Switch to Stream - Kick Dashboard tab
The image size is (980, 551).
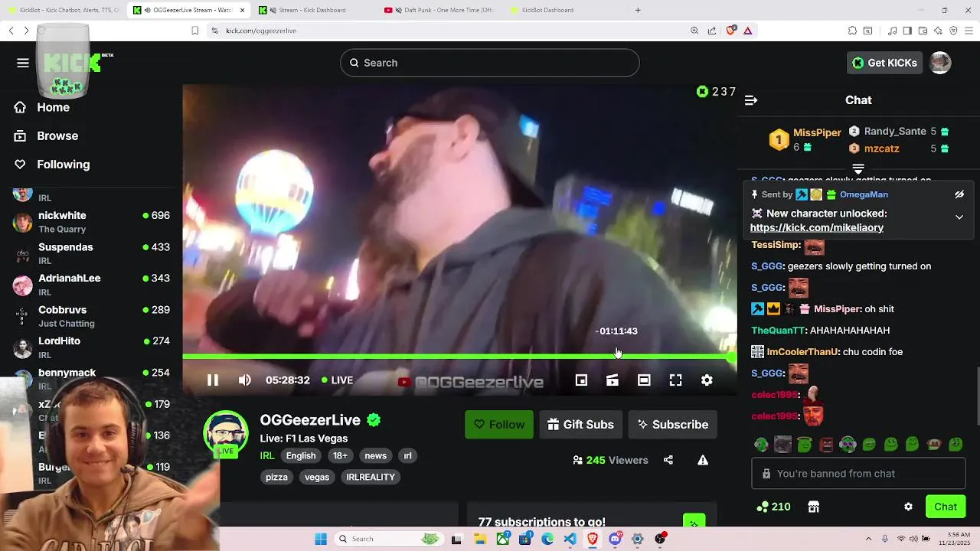click(x=312, y=10)
